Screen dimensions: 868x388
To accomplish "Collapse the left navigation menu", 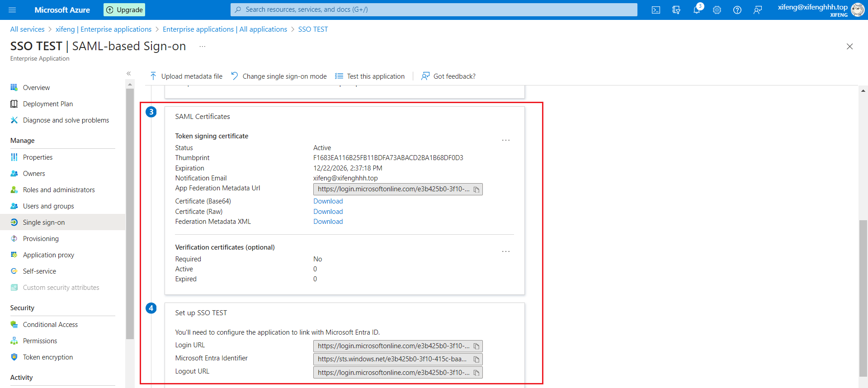I will coord(129,73).
